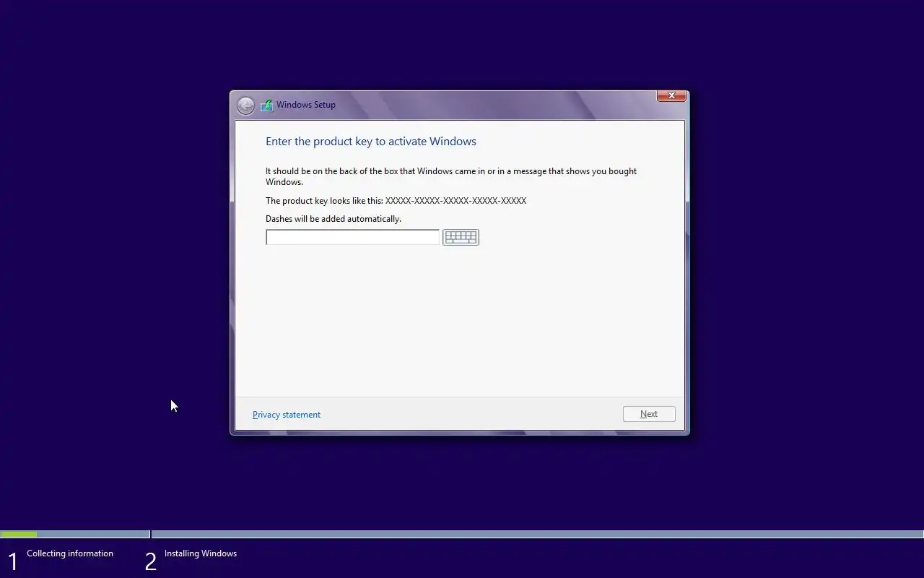Click the green setup progress bar
The width and height of the screenshot is (924, 578).
tap(19, 534)
